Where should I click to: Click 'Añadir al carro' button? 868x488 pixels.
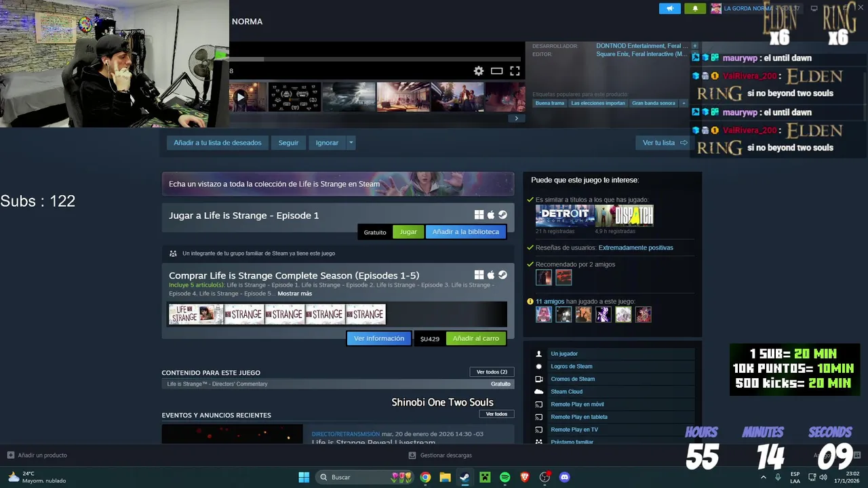476,338
